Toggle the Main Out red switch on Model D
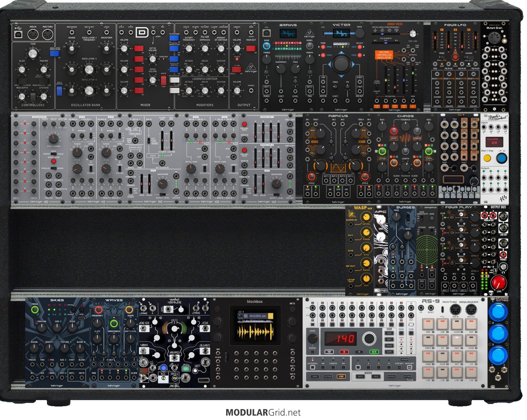The width and height of the screenshot is (527, 420). point(251,48)
